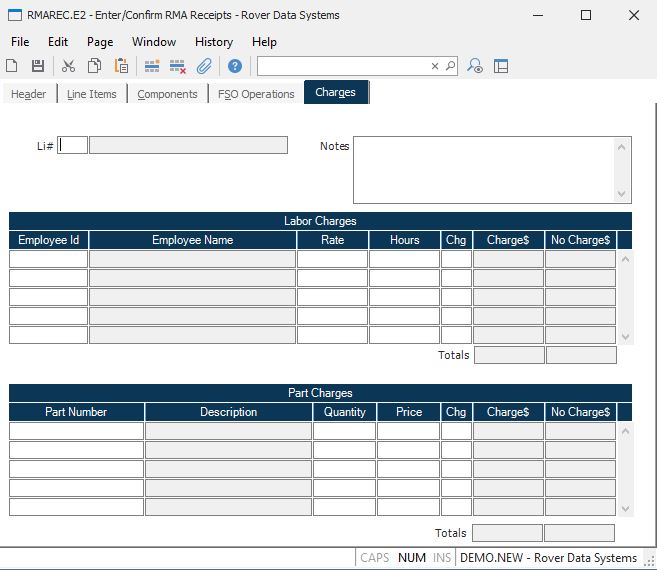Switch to the FSO Operations tab
The height and width of the screenshot is (570, 657).
(x=256, y=94)
